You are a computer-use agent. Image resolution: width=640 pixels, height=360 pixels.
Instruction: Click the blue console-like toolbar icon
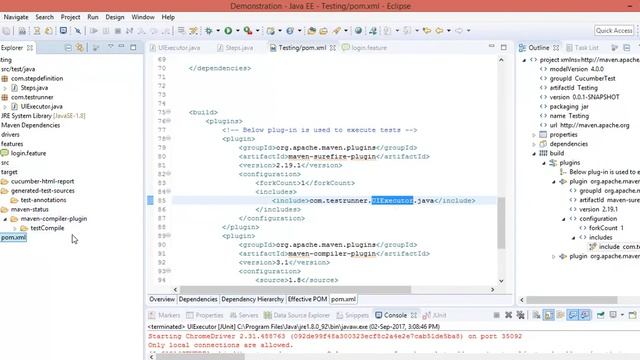[x=63, y=31]
